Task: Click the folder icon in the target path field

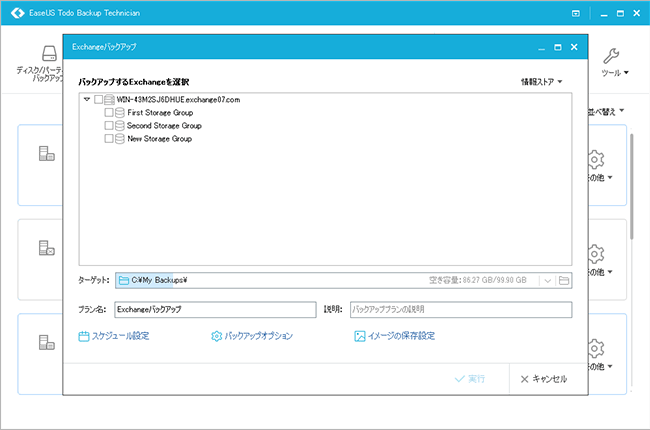Action: coord(124,280)
